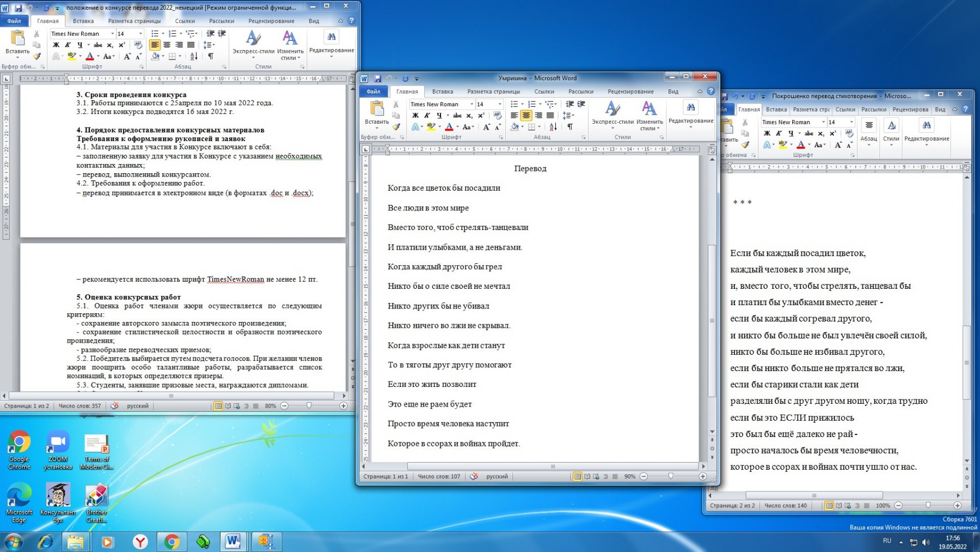Click the sort icon in Умрихина window
980x552 pixels.
553,127
